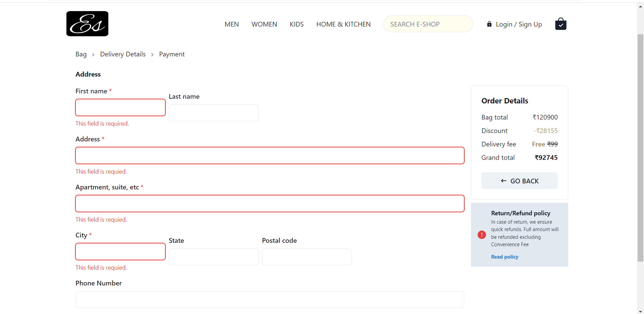This screenshot has height=314, width=644.
Task: Click the City input field
Action: pos(120,252)
